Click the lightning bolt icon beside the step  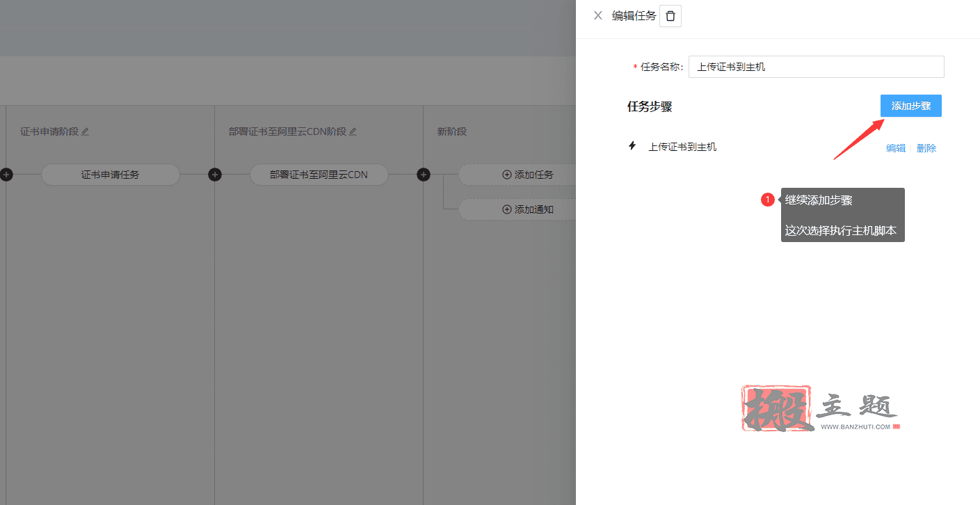(632, 146)
